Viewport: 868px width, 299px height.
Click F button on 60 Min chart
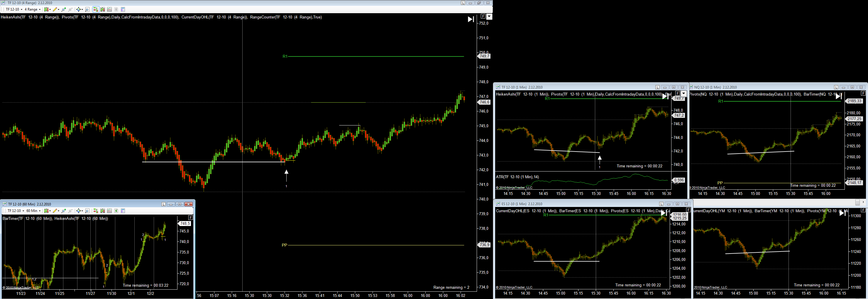[x=190, y=218]
